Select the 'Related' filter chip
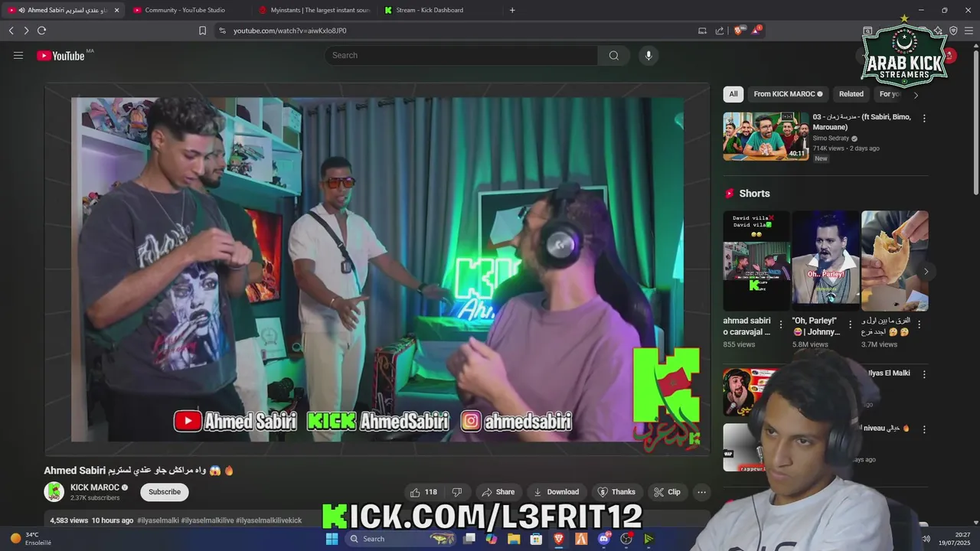 851,94
